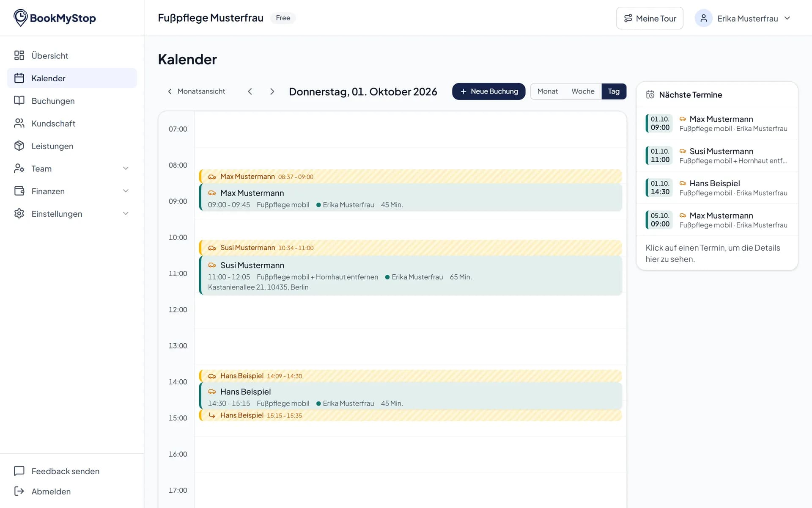Select the Tag view tab
812x508 pixels.
[x=614, y=91]
